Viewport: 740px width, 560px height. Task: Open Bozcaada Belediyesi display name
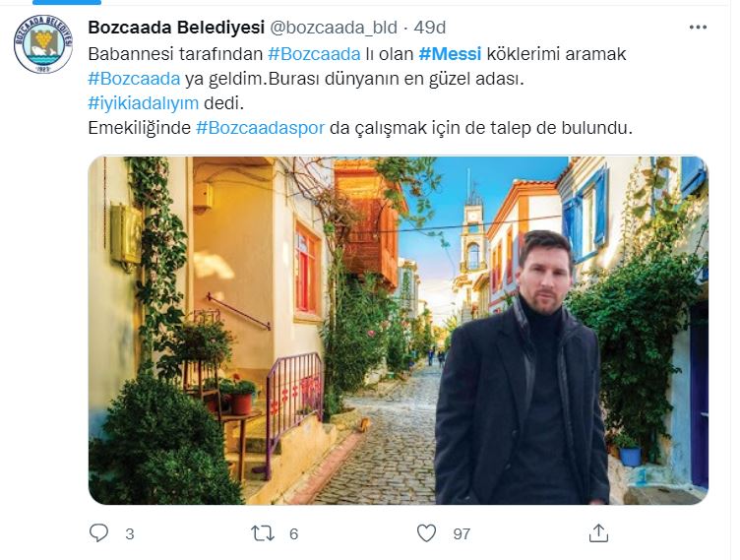click(x=176, y=28)
